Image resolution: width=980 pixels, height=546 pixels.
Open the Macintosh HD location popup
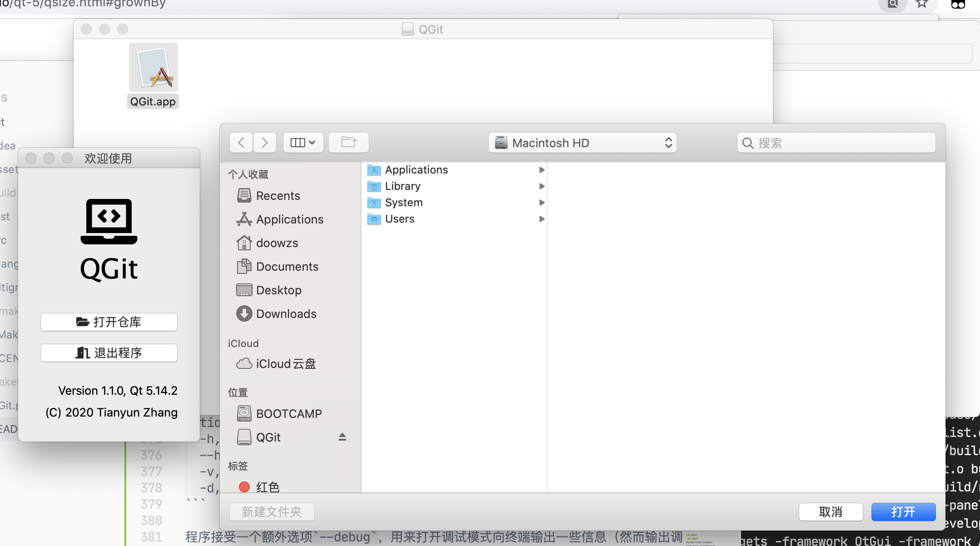pos(582,143)
